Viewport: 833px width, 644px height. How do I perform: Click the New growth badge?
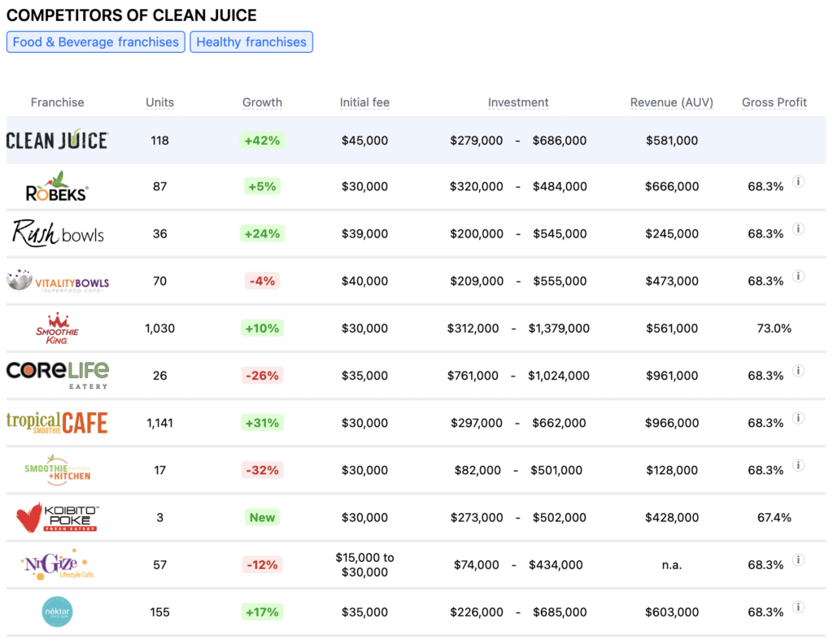point(263,517)
